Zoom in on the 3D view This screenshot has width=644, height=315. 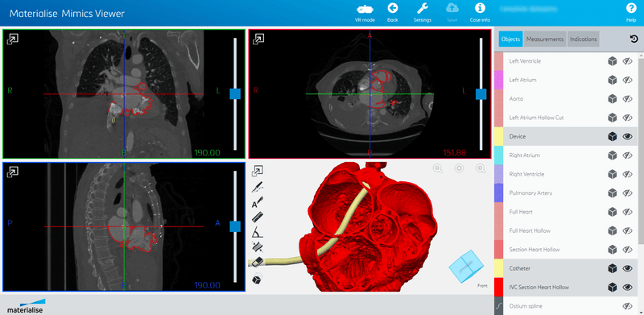point(480,168)
